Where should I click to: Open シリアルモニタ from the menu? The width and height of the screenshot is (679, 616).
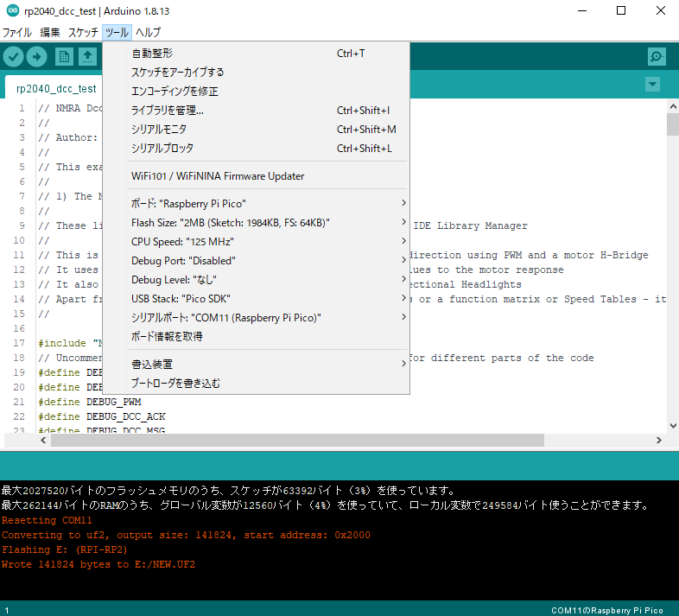[159, 130]
